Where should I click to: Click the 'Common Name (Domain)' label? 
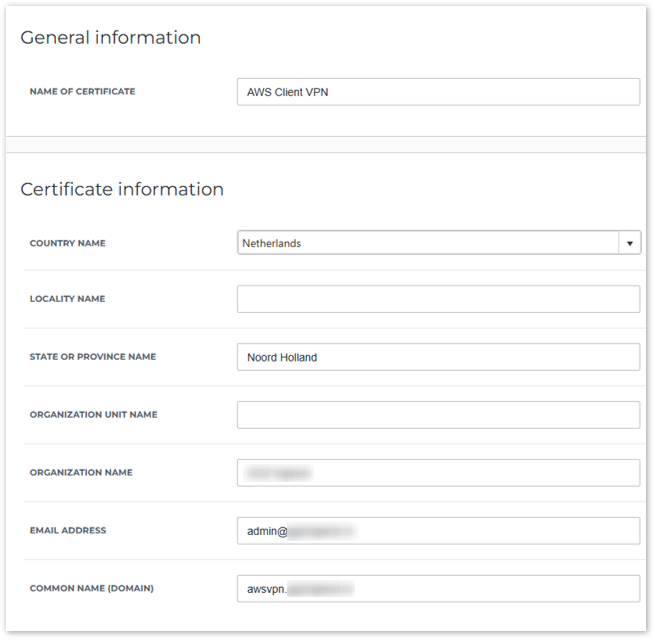pyautogui.click(x=91, y=589)
